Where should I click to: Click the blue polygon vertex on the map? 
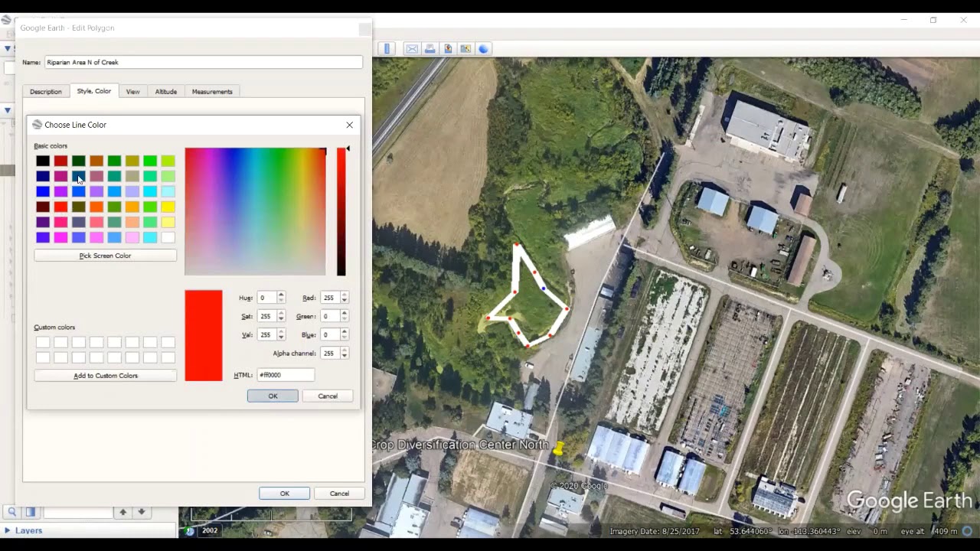pos(544,289)
